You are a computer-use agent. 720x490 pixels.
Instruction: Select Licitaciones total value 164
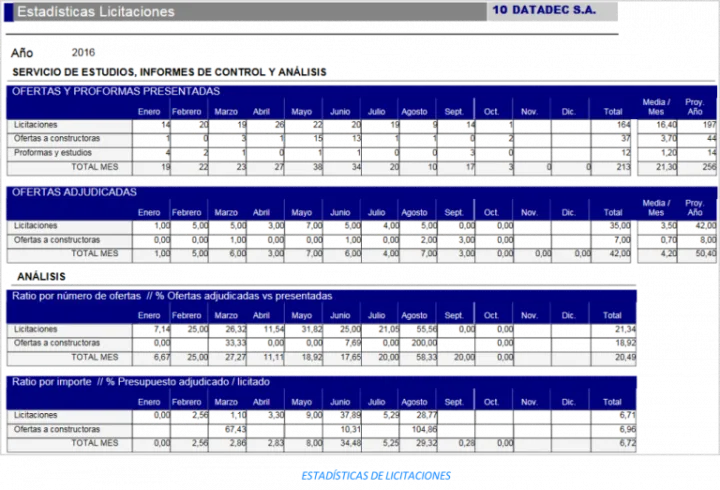[624, 124]
